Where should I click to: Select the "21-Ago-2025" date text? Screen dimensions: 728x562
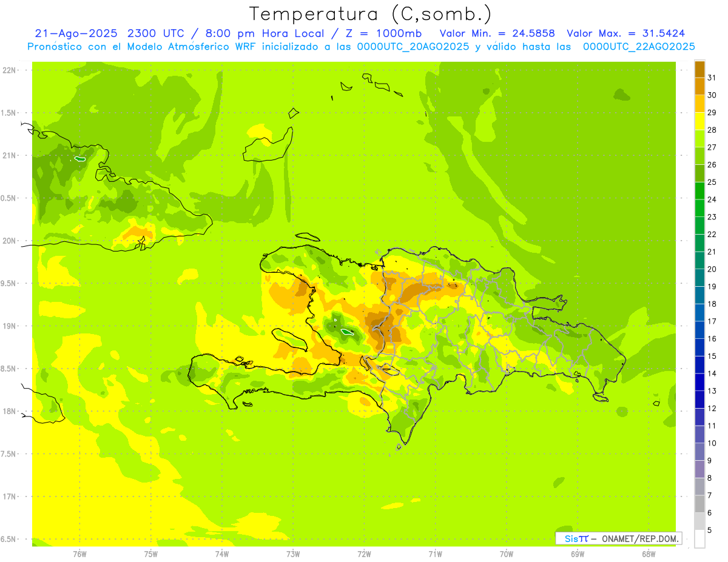coord(76,33)
